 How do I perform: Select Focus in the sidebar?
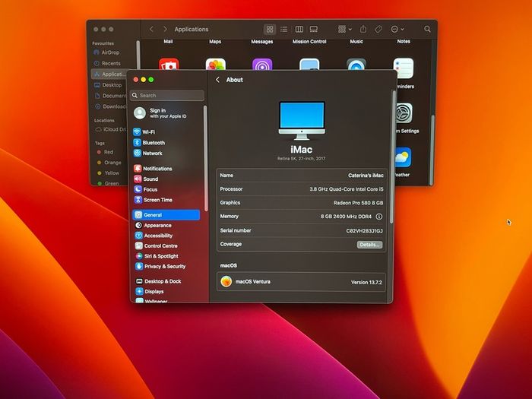point(146,190)
